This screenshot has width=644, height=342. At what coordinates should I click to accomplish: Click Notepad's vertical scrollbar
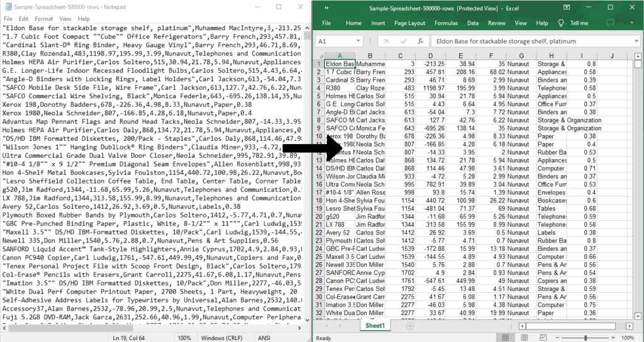tap(307, 172)
